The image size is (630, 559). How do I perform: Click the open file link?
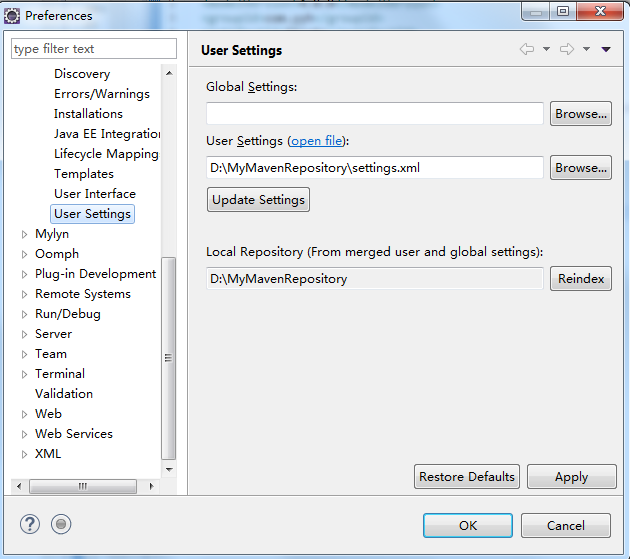(317, 141)
